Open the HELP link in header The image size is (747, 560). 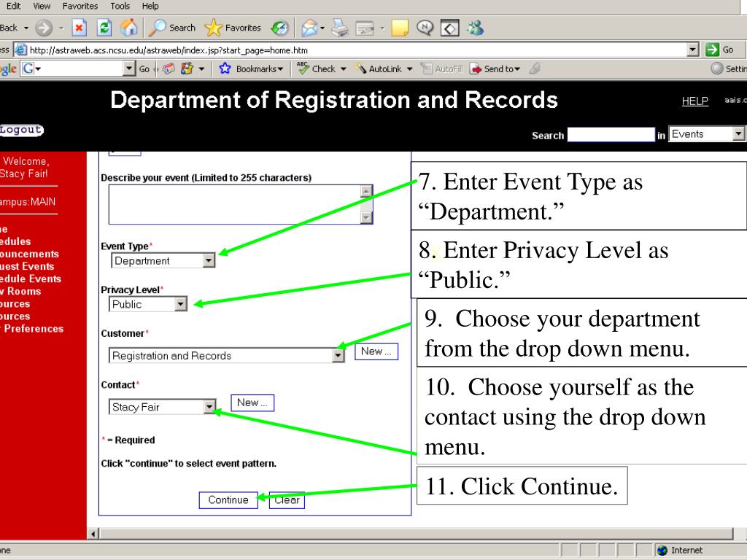point(694,101)
